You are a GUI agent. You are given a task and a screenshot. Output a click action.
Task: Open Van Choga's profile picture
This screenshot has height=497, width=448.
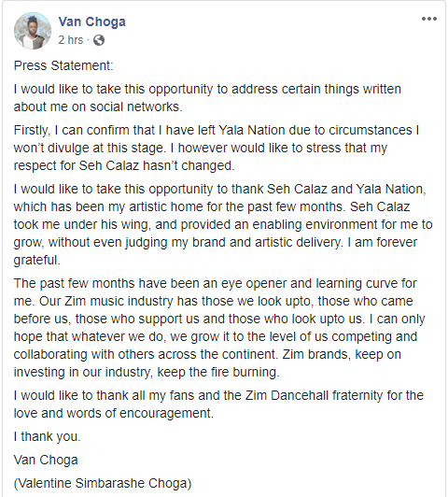click(x=33, y=31)
